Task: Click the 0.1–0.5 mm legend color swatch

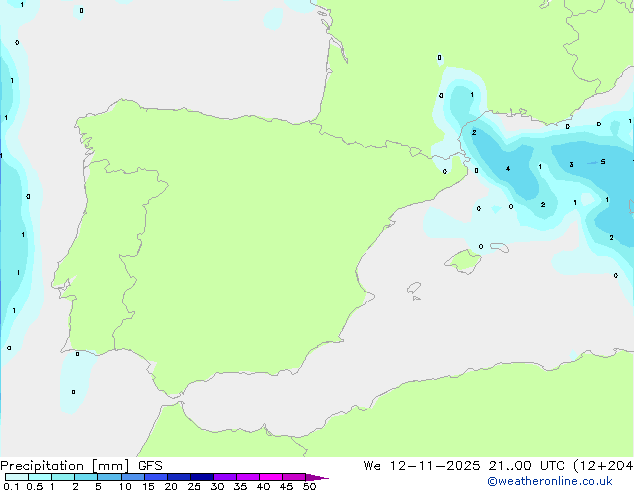Action: pos(17,477)
